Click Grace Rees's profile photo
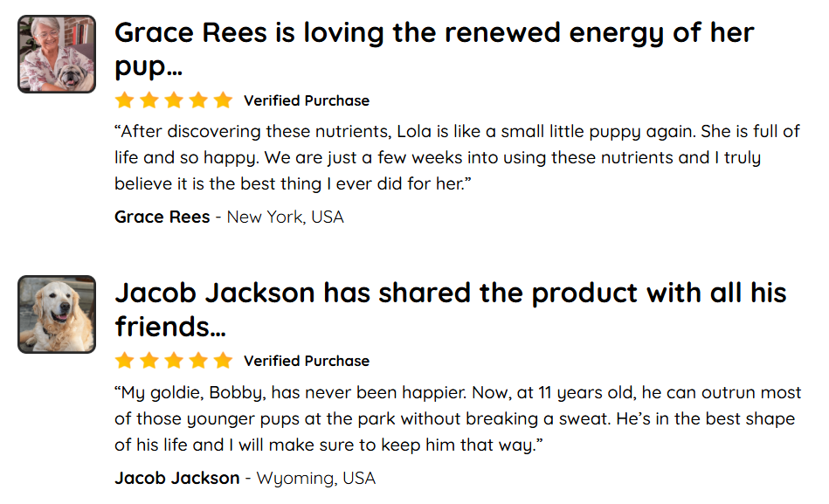The height and width of the screenshot is (504, 829). pyautogui.click(x=57, y=54)
